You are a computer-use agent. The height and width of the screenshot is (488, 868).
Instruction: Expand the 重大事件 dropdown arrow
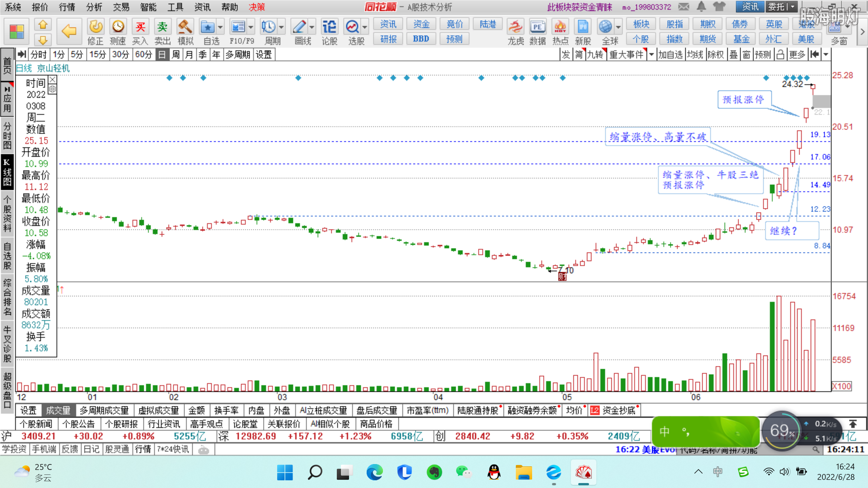pos(651,55)
